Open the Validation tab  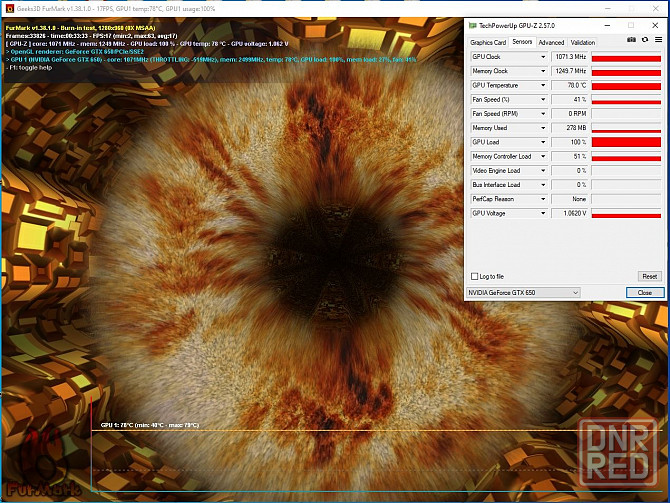point(582,43)
